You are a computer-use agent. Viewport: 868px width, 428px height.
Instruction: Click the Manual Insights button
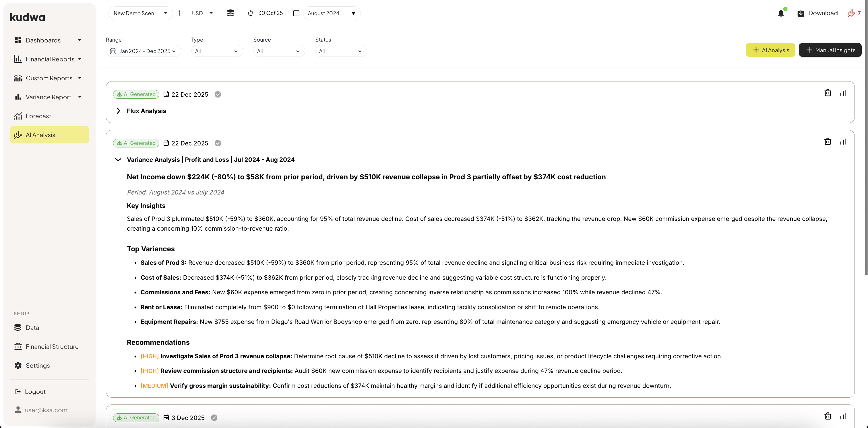(830, 50)
